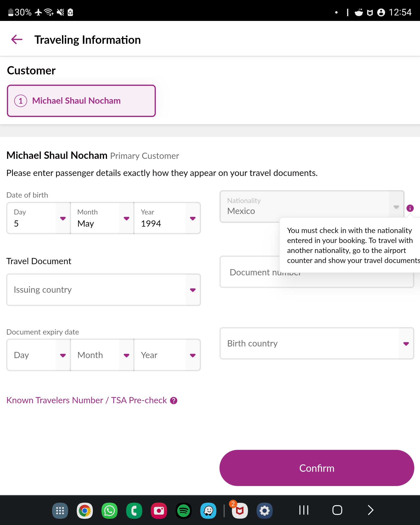The height and width of the screenshot is (525, 420).
Task: Tap the nationality info icon
Action: point(410,208)
